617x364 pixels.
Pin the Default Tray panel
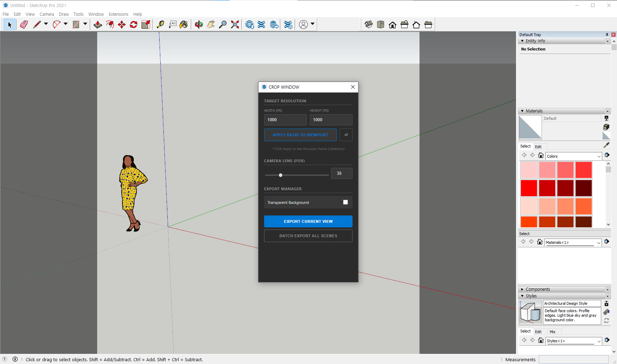(606, 34)
